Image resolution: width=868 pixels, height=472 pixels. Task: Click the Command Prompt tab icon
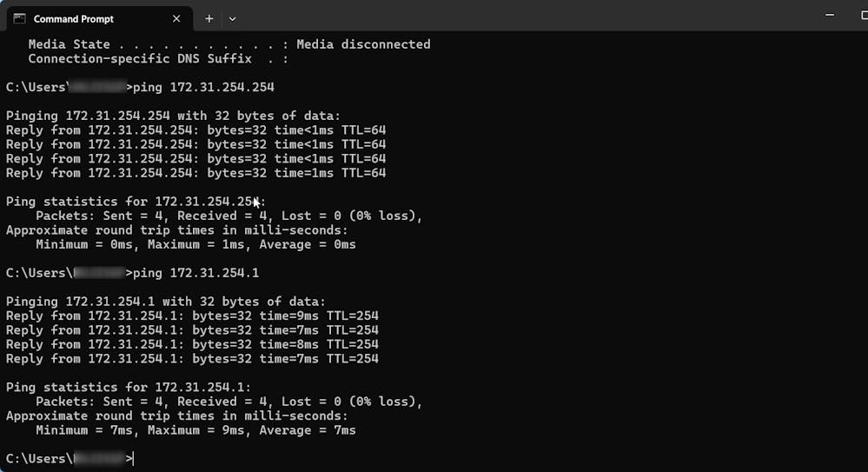(x=19, y=18)
